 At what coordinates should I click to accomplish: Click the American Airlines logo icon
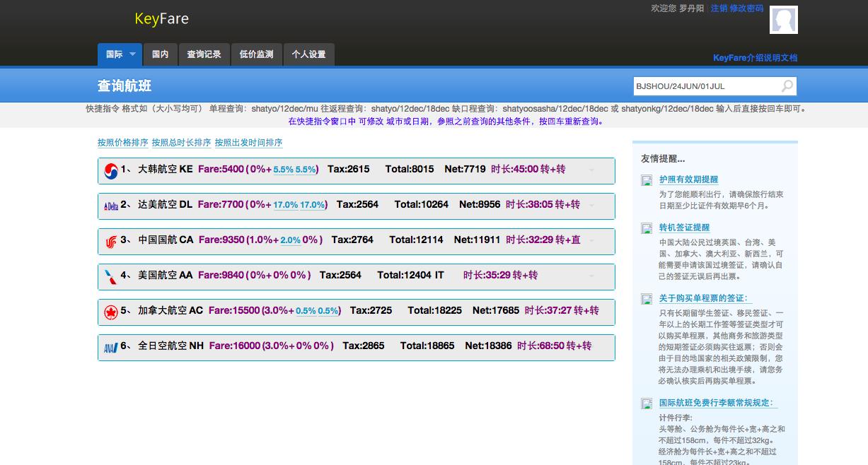click(x=110, y=276)
